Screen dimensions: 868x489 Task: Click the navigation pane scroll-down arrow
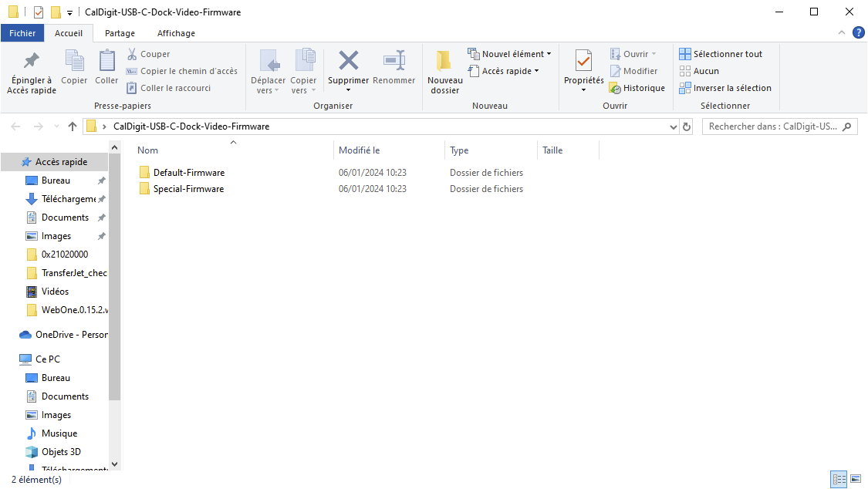click(115, 464)
